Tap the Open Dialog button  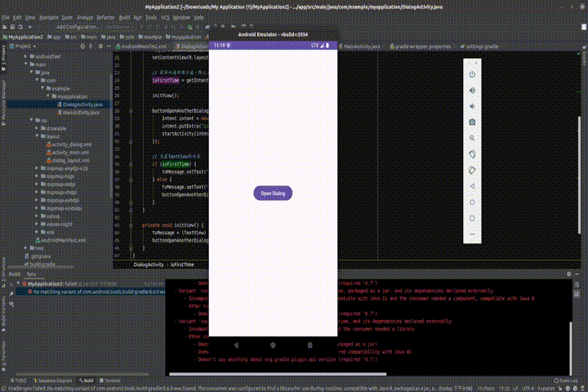point(273,194)
